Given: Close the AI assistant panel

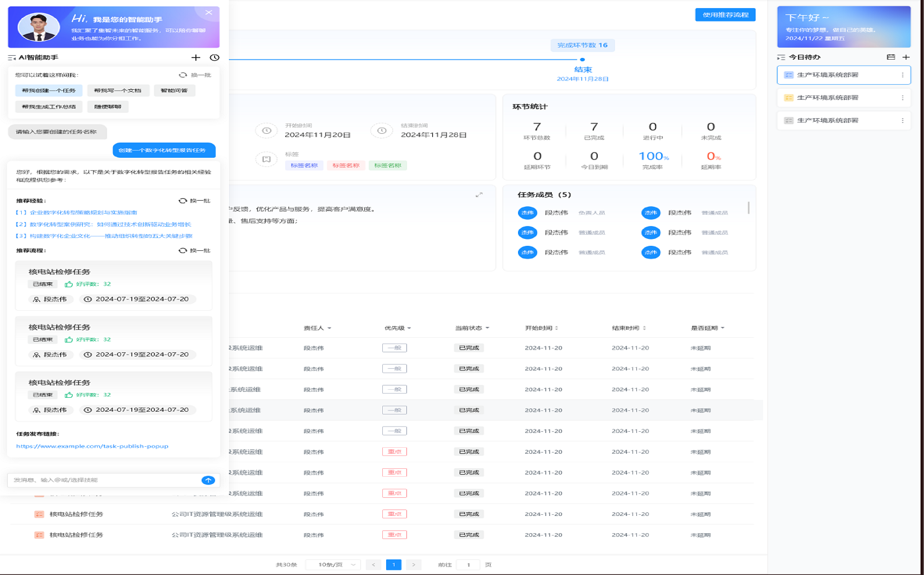Looking at the screenshot, I should point(209,13).
